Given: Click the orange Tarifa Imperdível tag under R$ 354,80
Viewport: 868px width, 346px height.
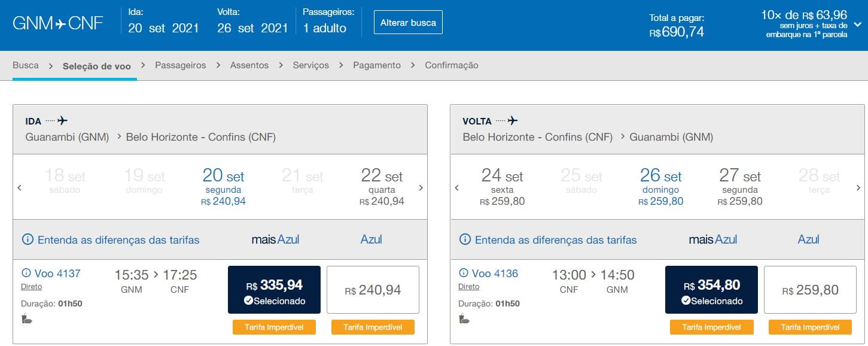Looking at the screenshot, I should [712, 327].
